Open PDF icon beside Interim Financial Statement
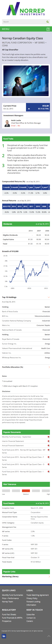Image resolution: width=52 pixels, height=644 pixels. point(48,441)
